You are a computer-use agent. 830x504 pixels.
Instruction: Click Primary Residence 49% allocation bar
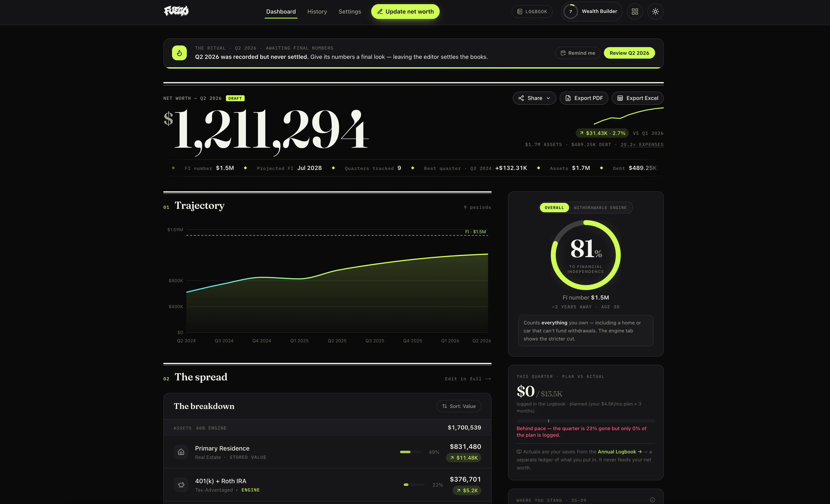pyautogui.click(x=410, y=452)
